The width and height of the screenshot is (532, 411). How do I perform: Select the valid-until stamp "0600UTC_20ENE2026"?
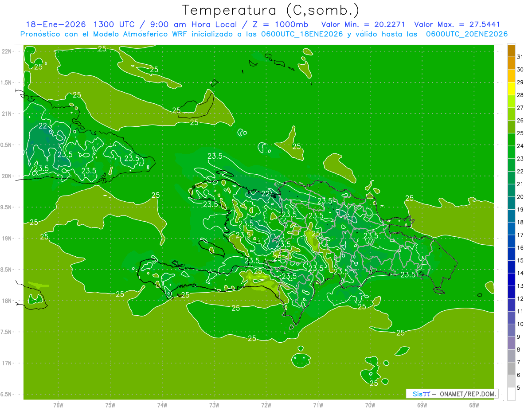pos(467,34)
